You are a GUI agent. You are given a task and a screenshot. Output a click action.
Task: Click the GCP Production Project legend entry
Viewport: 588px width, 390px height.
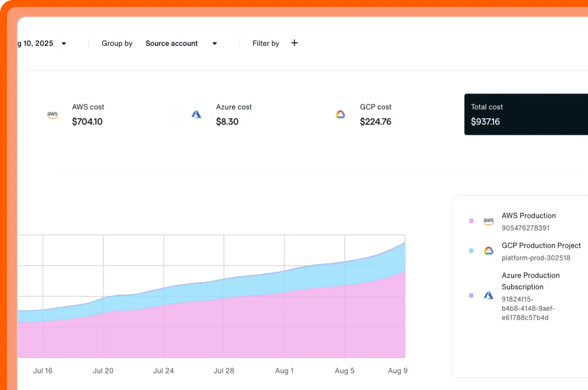(541, 245)
